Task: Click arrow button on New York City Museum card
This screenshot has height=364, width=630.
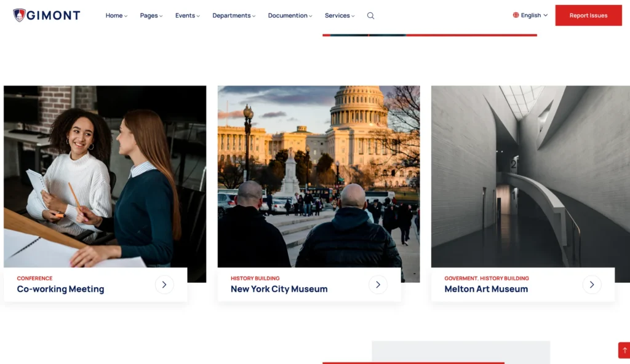Action: (x=378, y=285)
